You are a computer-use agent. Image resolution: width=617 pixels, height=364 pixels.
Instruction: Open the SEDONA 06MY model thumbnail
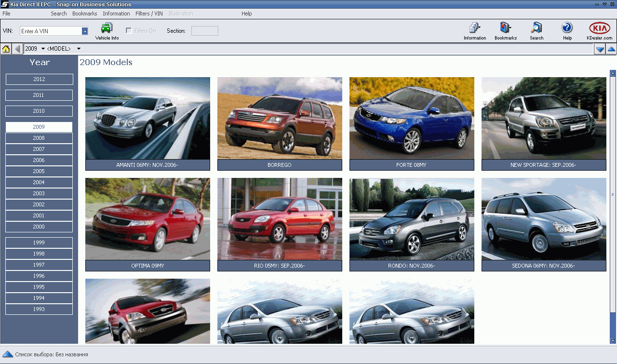coord(544,219)
